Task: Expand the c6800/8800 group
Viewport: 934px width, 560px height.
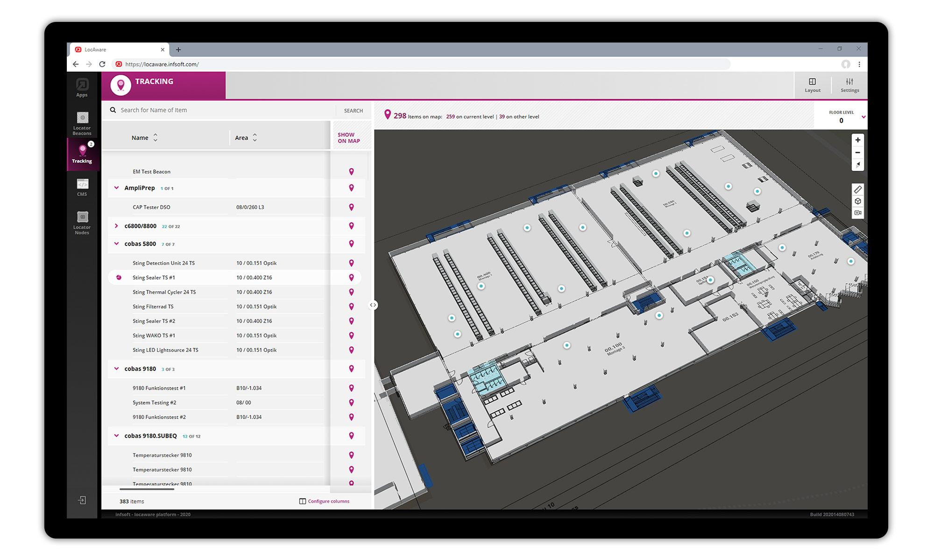Action: point(116,226)
